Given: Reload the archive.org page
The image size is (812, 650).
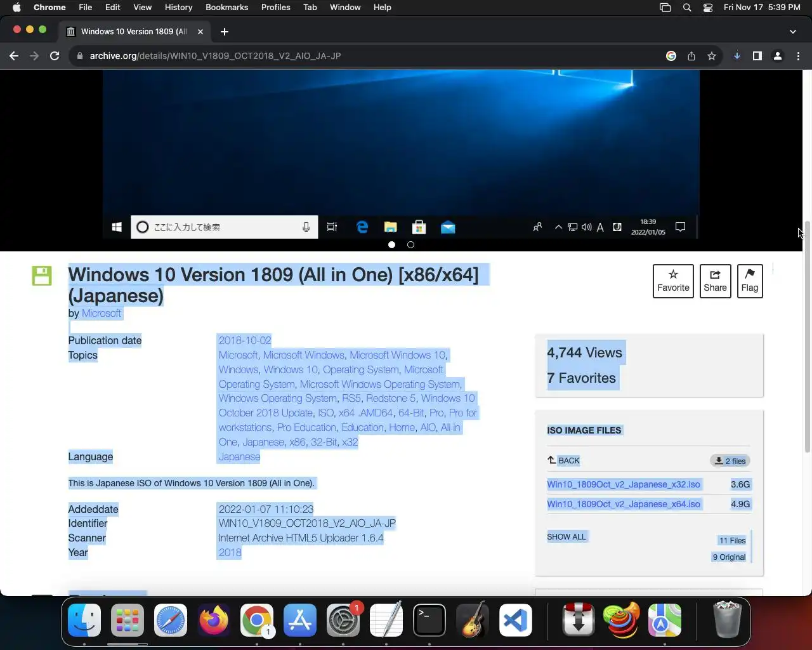Looking at the screenshot, I should point(55,56).
